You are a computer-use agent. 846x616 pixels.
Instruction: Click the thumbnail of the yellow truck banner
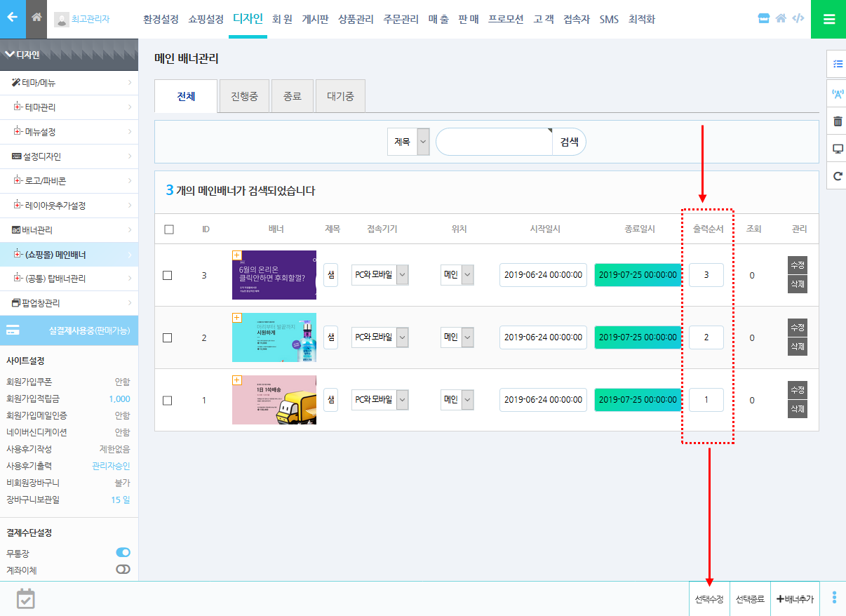274,400
